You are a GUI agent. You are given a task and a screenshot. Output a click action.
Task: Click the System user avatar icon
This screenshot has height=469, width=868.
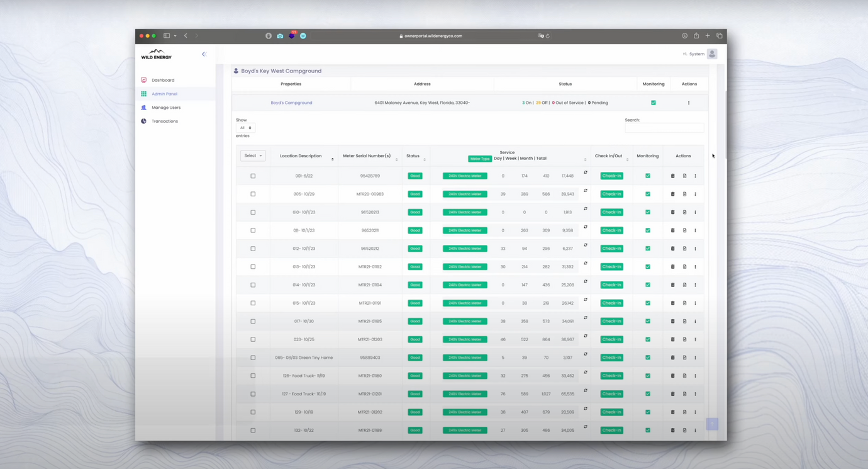(712, 54)
